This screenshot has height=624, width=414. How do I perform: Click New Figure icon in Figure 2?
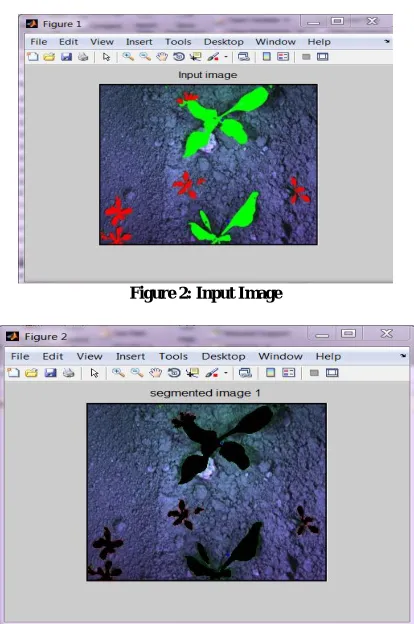[x=14, y=373]
